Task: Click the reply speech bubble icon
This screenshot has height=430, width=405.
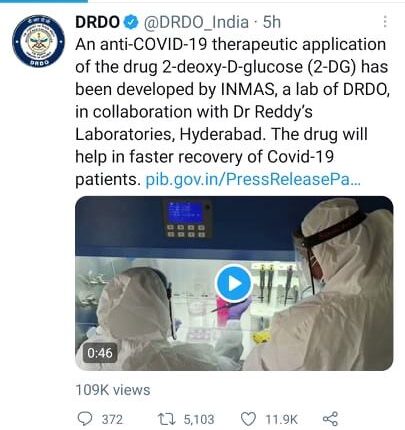Action: pyautogui.click(x=85, y=419)
